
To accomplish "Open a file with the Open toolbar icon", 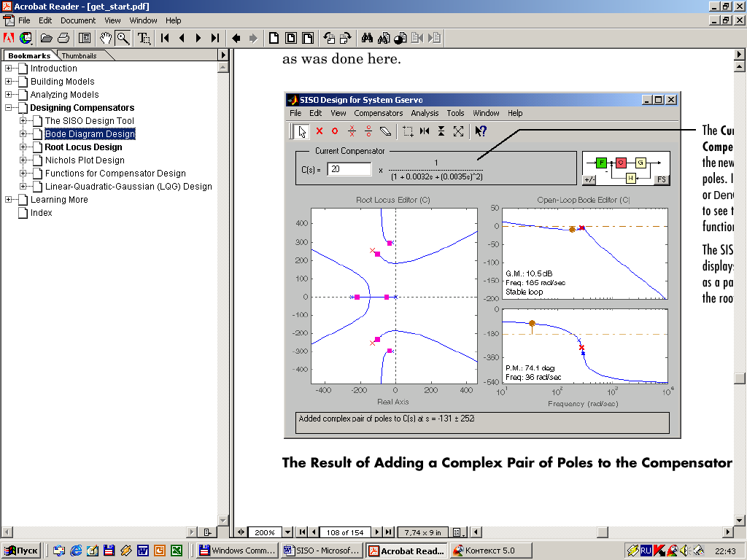I will click(x=46, y=38).
